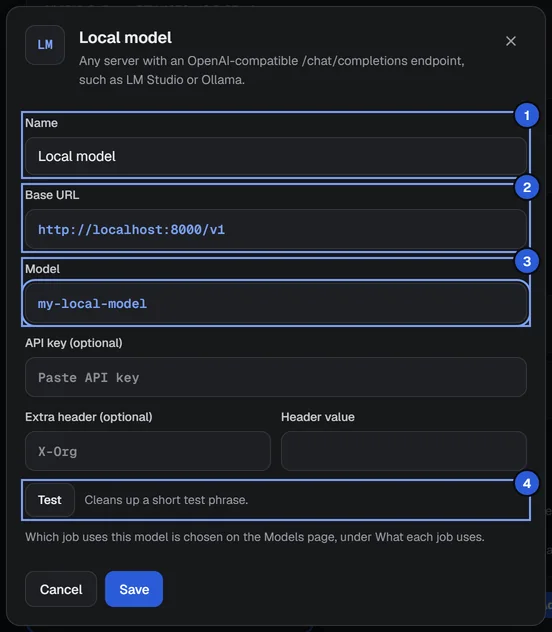This screenshot has width=552, height=632.
Task: Click into the Paste API key field
Action: coord(276,377)
